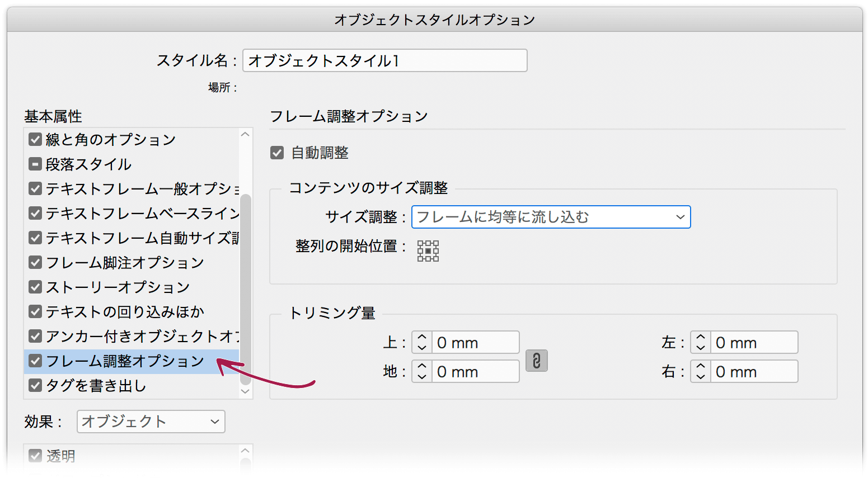Click the mixed-state 段落スタイル checkbox
The image size is (868, 478).
[x=35, y=164]
